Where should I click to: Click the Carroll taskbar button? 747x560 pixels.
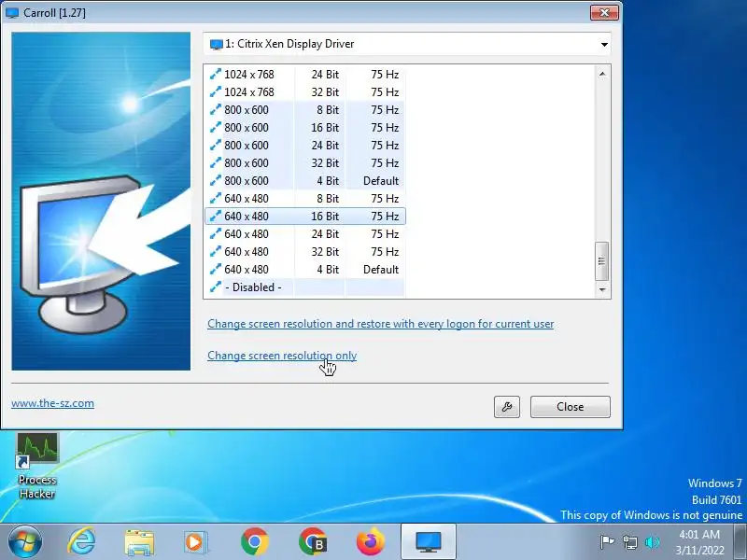point(429,541)
